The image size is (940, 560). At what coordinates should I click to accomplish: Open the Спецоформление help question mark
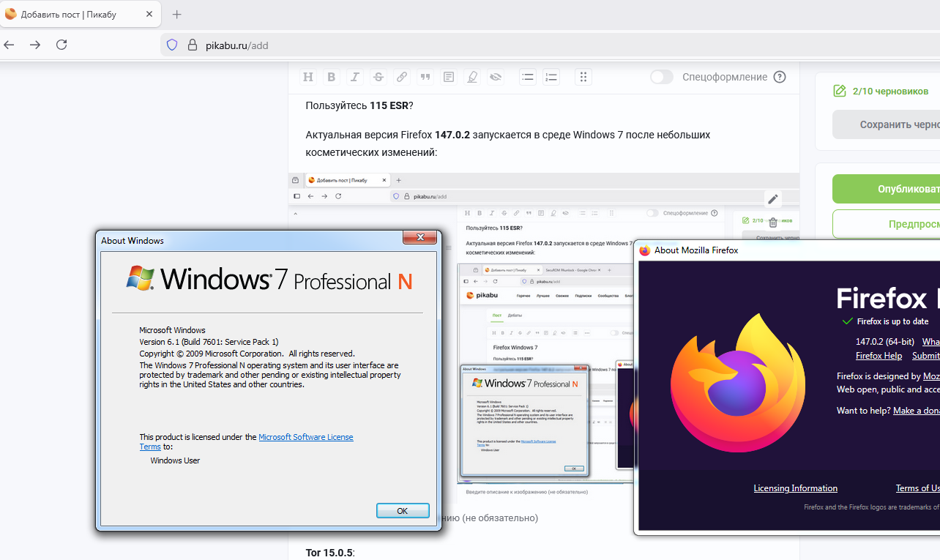(780, 77)
